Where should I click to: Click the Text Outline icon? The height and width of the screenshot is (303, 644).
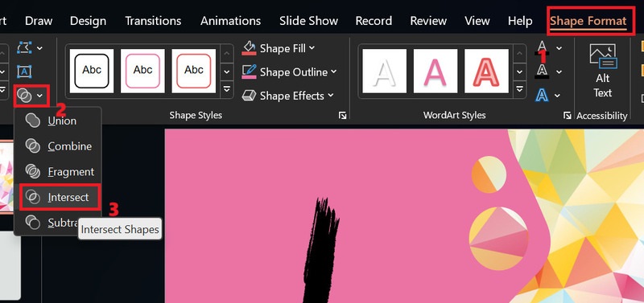point(542,72)
